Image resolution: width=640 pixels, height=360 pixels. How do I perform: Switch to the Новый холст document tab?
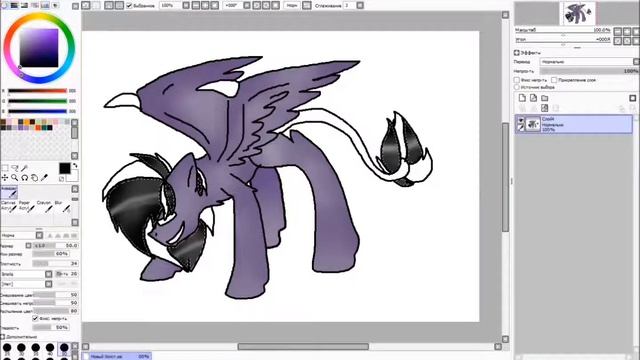pos(116,356)
